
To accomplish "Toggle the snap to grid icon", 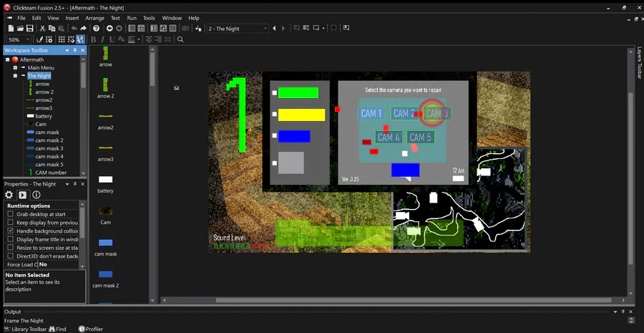I will point(71,39).
